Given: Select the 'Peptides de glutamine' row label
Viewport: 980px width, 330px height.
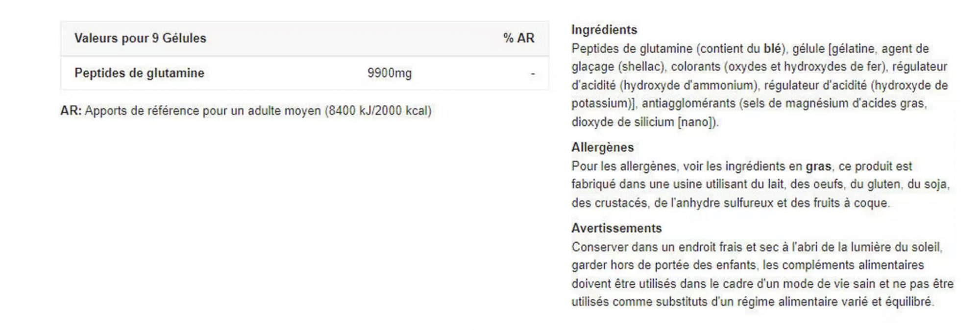Looking at the screenshot, I should [139, 73].
